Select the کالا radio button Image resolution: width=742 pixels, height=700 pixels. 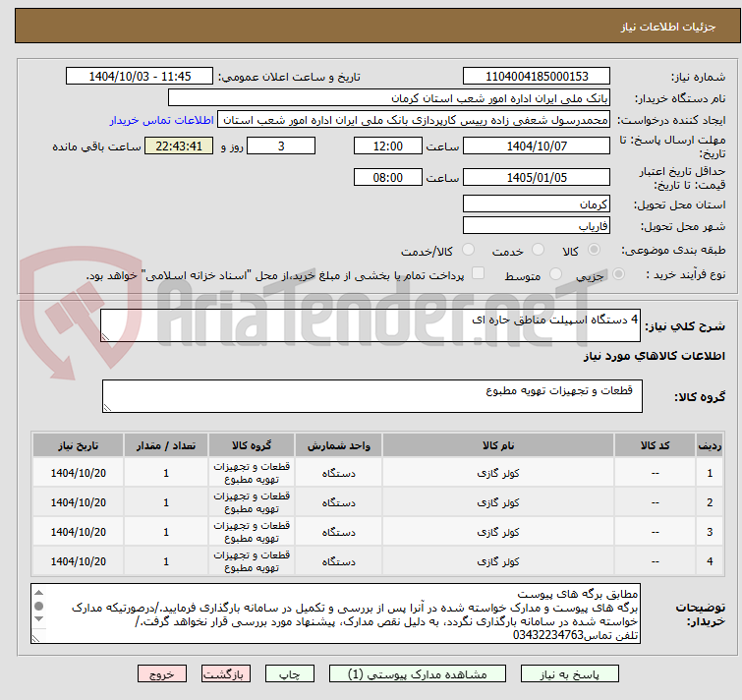[x=594, y=250]
